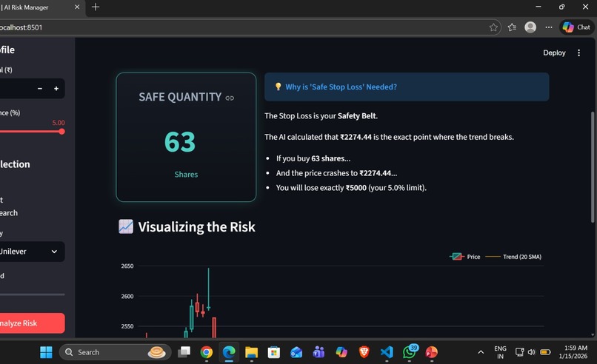597x364 pixels.
Task: Open File Explorer from the taskbar
Action: tap(251, 352)
